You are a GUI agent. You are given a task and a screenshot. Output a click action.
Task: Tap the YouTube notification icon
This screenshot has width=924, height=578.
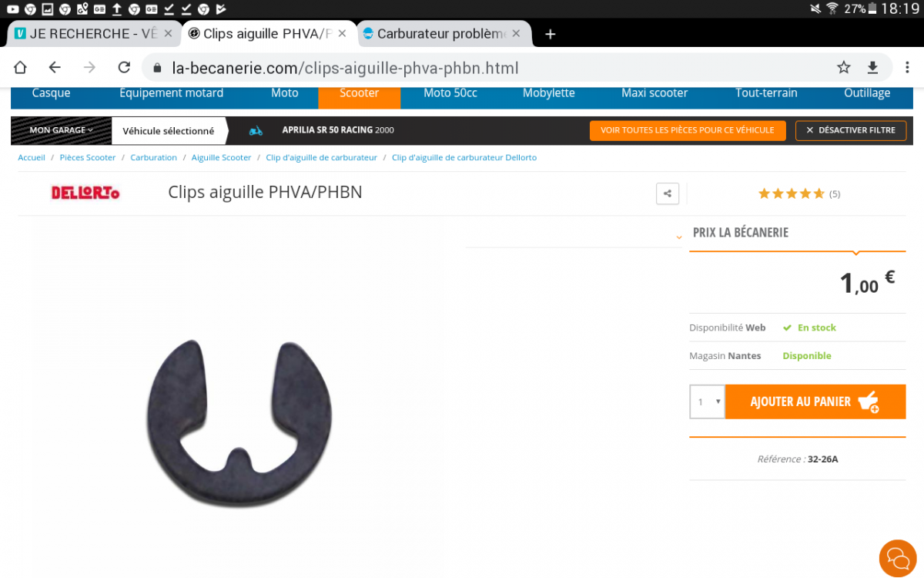[x=13, y=9]
